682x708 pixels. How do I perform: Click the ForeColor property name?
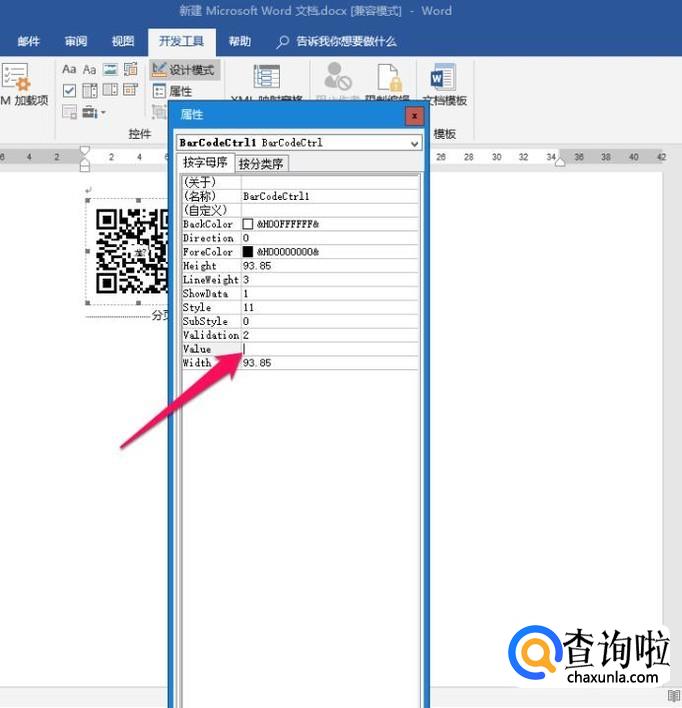(208, 252)
